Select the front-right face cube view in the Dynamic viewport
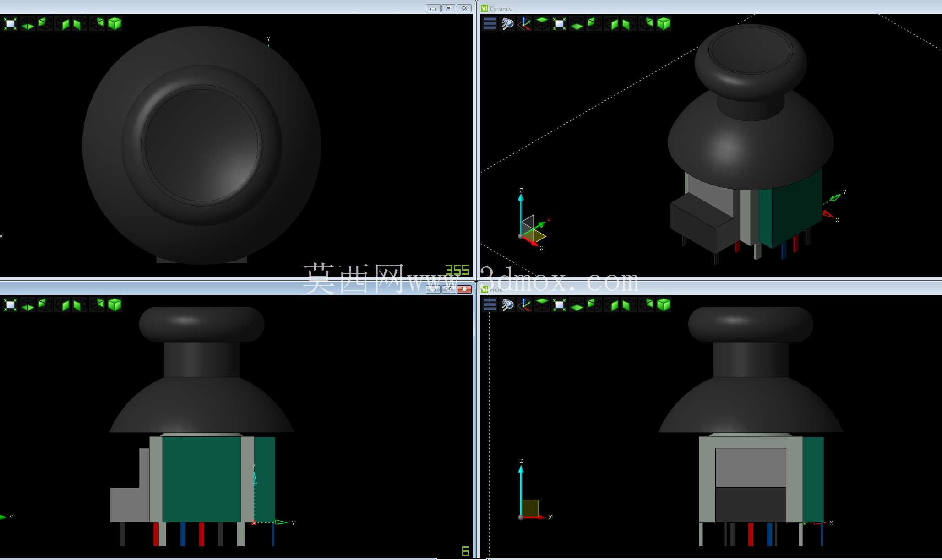942x560 pixels. (x=611, y=24)
